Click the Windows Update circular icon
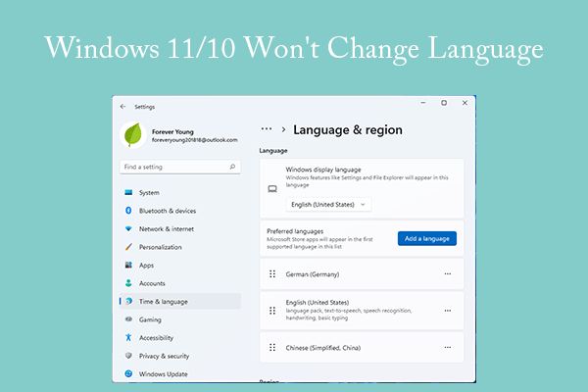The width and height of the screenshot is (588, 392). 128,373
